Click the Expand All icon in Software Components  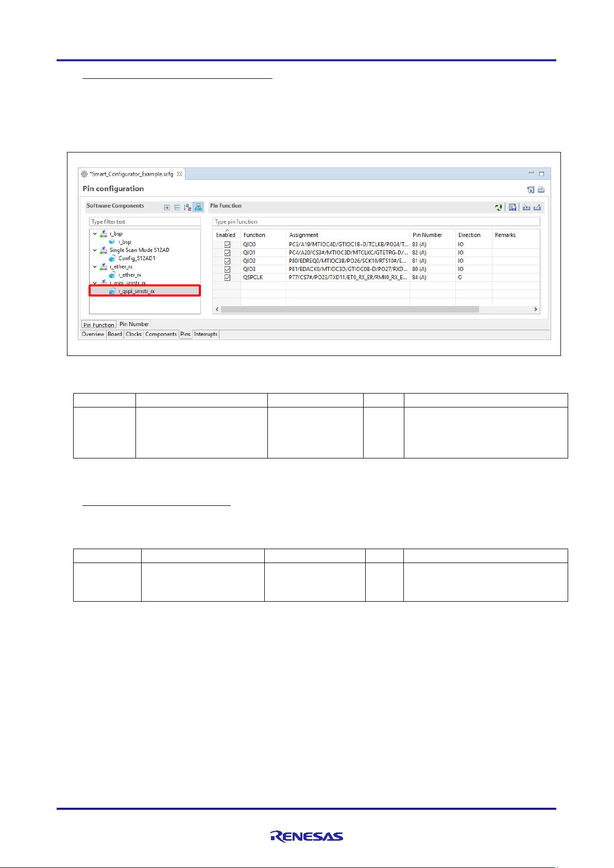167,207
